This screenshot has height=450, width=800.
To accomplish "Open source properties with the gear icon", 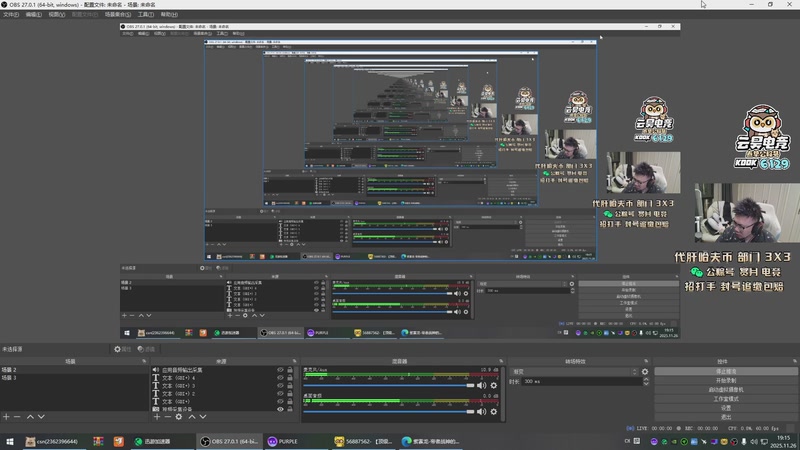I will [179, 417].
